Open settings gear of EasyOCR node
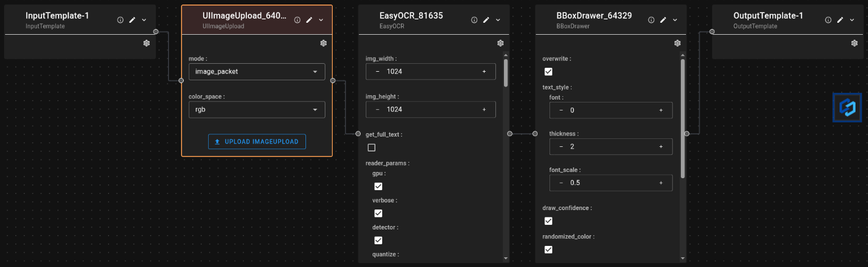This screenshot has height=267, width=868. click(500, 43)
